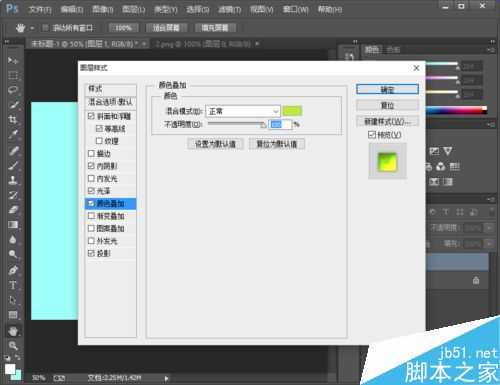Viewport: 500px width, 385px height.
Task: Select the Path Selection arrow tool
Action: [13, 300]
